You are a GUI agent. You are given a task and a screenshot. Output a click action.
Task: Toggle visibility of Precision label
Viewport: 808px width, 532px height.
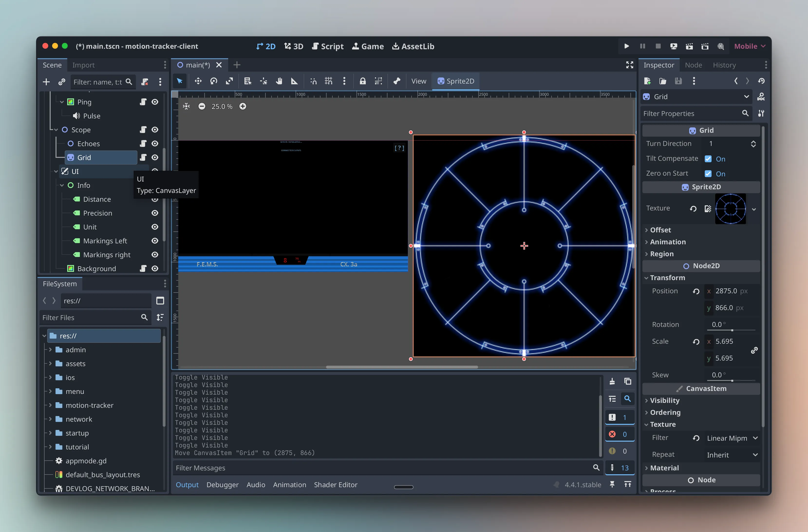tap(155, 213)
